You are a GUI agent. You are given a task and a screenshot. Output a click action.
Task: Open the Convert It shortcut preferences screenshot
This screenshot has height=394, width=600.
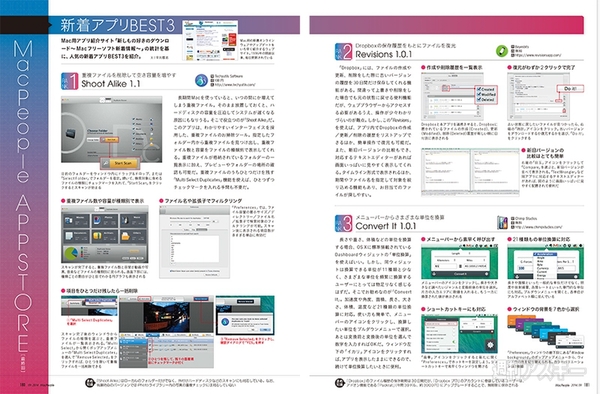tap(459, 334)
